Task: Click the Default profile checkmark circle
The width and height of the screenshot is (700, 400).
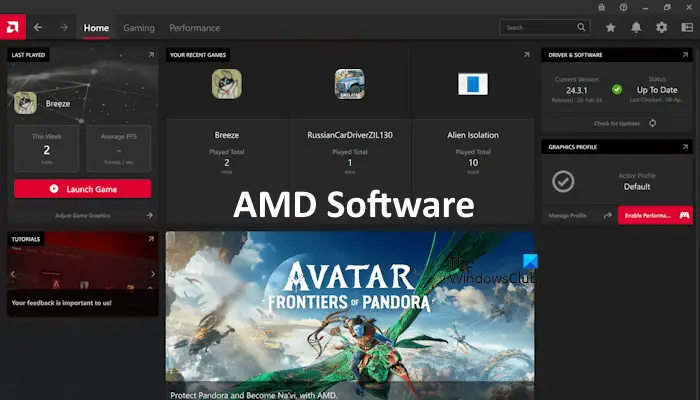Action: 563,181
